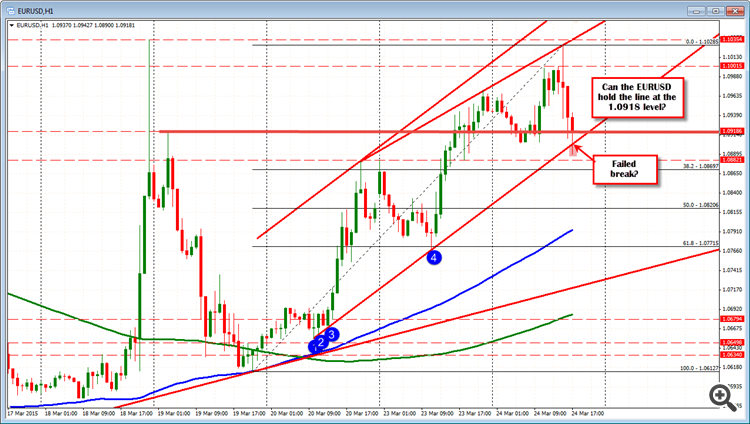This screenshot has height=424, width=750.
Task: Select the 1.10015 red price tag
Action: click(x=732, y=66)
